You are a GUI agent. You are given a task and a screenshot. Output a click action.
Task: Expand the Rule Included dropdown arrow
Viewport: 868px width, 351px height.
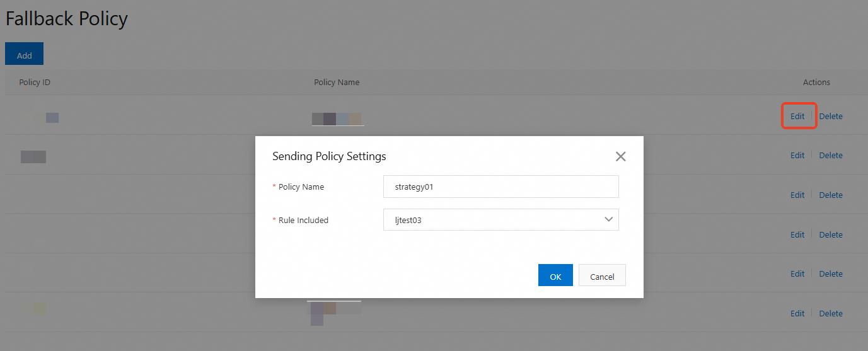[608, 219]
